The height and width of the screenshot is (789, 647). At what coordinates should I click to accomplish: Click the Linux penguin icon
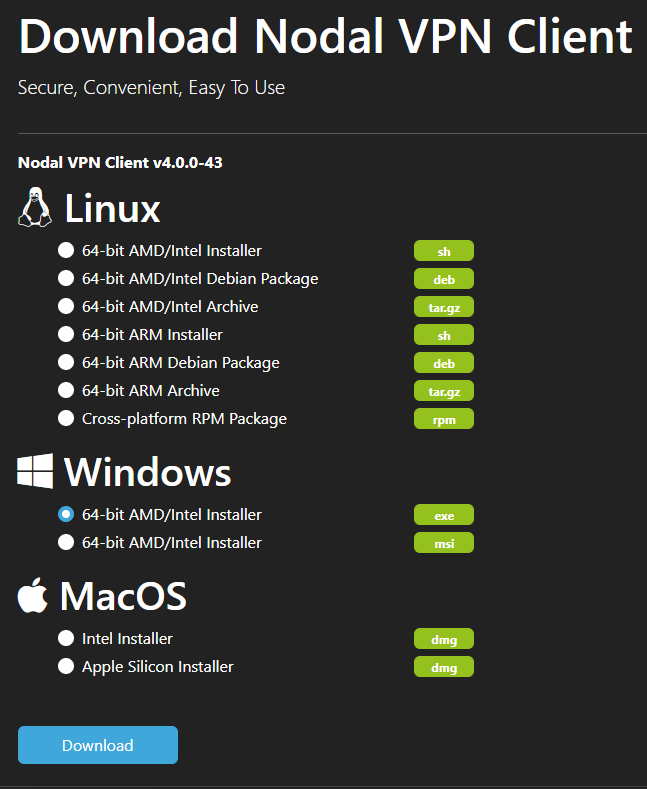coord(35,207)
